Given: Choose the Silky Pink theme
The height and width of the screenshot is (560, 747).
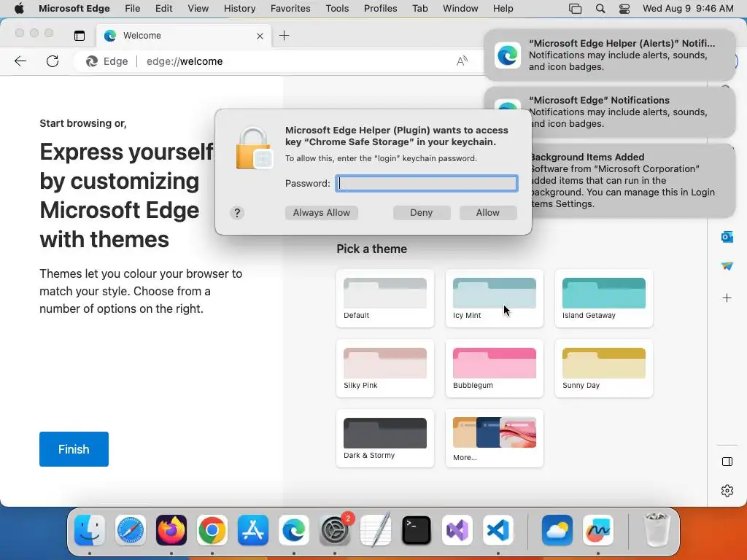Looking at the screenshot, I should pyautogui.click(x=385, y=368).
